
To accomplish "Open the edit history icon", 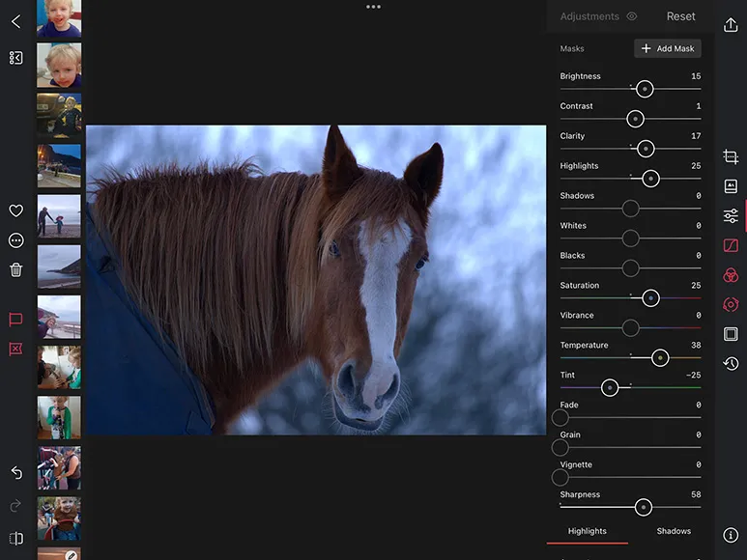I will 731,364.
